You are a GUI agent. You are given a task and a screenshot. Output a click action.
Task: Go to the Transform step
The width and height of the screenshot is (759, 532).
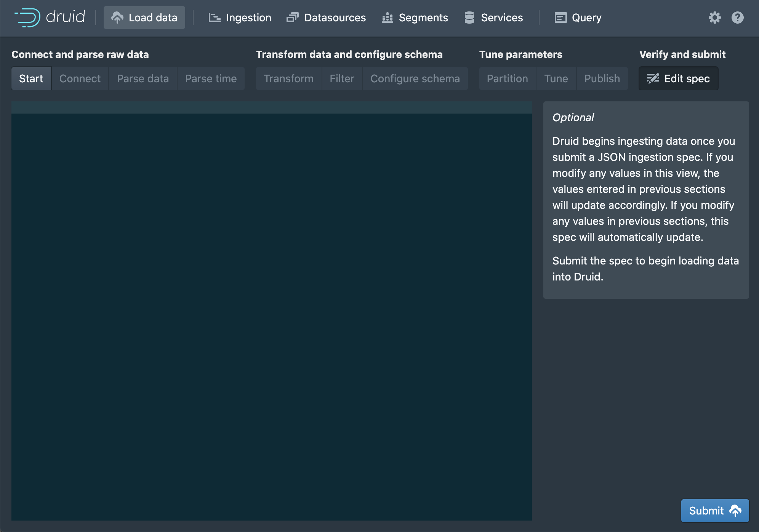289,79
